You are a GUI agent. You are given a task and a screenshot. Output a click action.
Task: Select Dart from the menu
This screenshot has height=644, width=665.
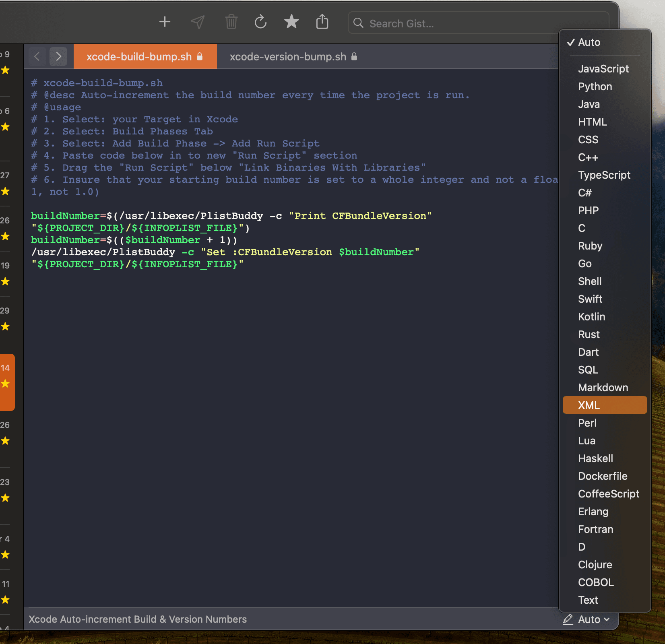pyautogui.click(x=605, y=352)
